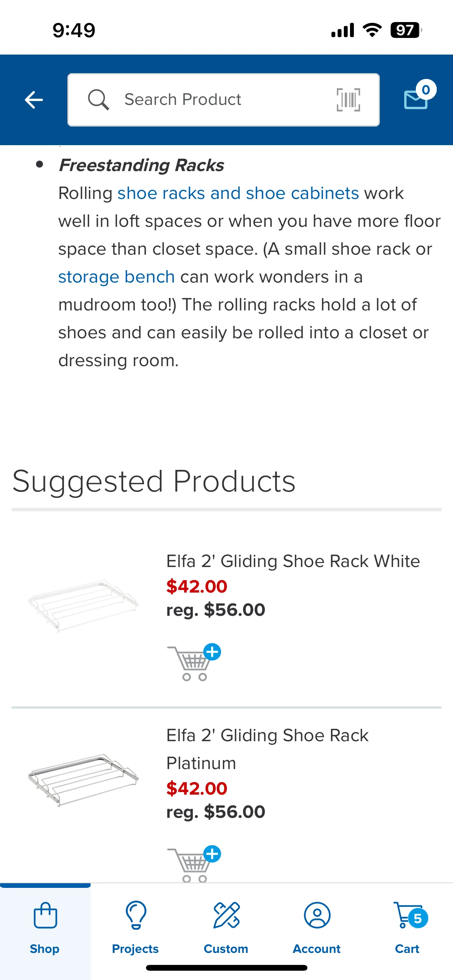Screen dimensions: 453x980
Task: Open Elfa 2' Gliding Shoe Rack Platinum title
Action: pos(267,749)
